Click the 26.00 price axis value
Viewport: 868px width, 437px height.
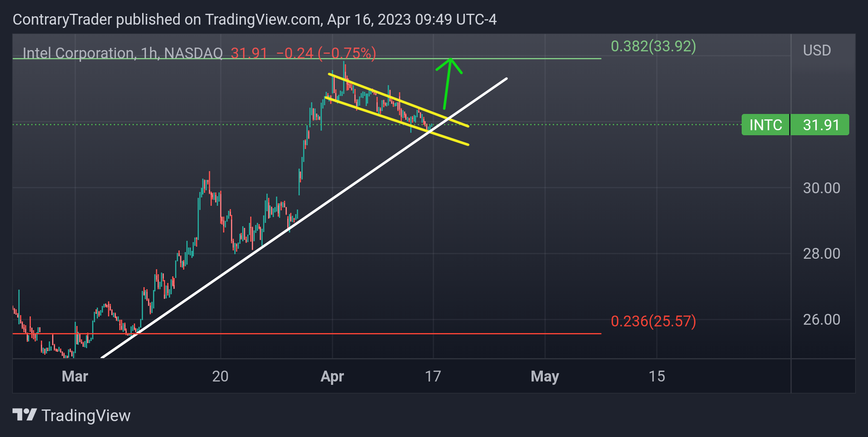[821, 319]
